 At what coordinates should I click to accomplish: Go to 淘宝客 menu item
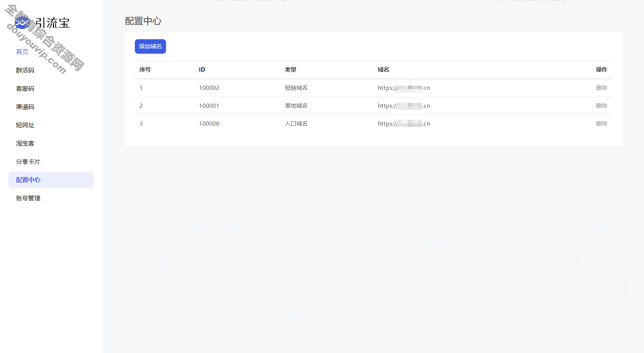click(x=25, y=143)
